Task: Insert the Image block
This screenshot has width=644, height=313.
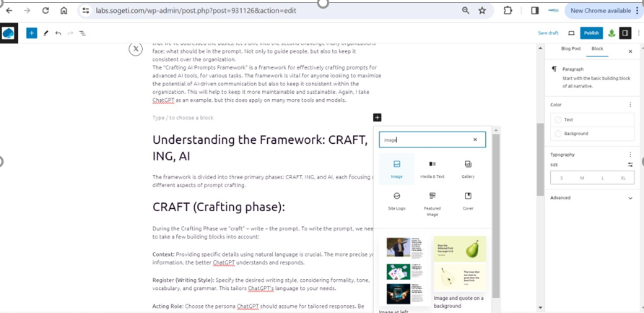Action: pos(397,169)
